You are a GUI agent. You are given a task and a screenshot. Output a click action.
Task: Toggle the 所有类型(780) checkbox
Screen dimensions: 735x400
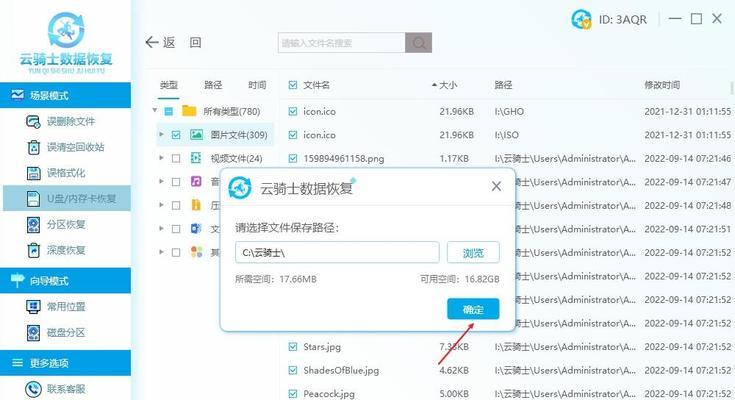coord(169,111)
